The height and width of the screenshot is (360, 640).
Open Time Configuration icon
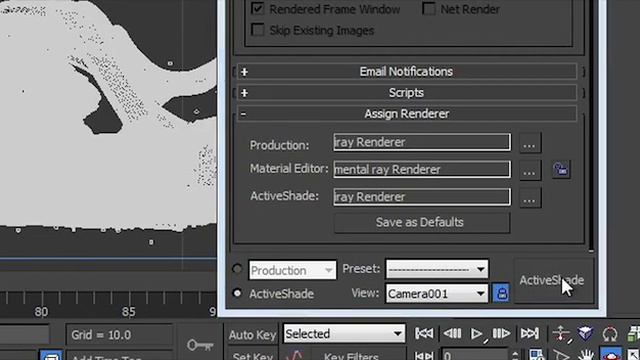(x=536, y=355)
